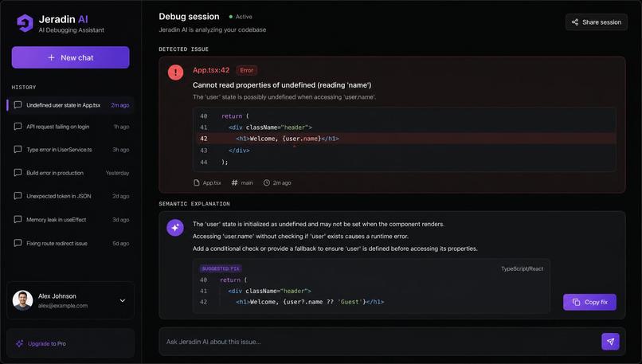Click the 'Debug session' heading

click(x=189, y=17)
